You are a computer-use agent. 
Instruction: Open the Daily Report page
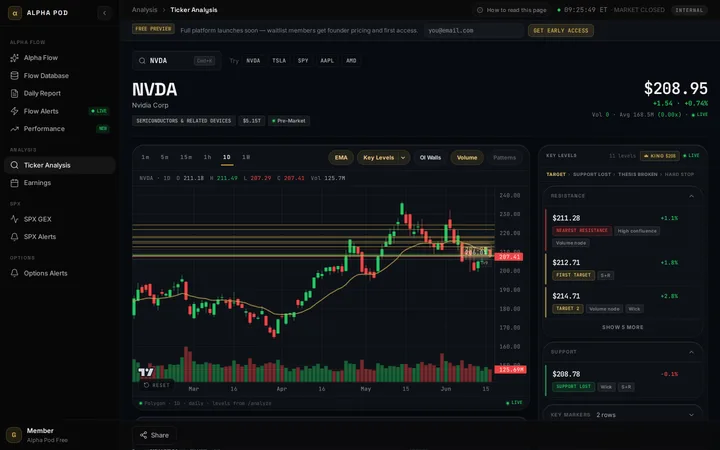(x=60, y=93)
